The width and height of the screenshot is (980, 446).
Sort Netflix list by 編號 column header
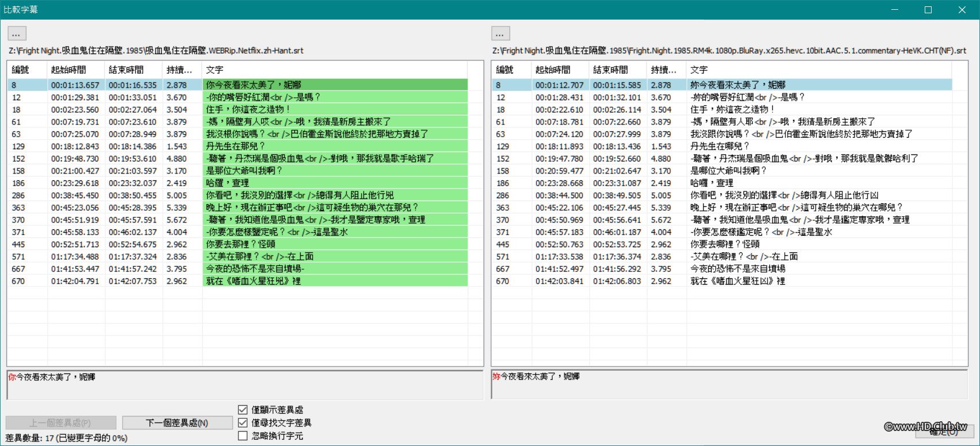point(27,70)
